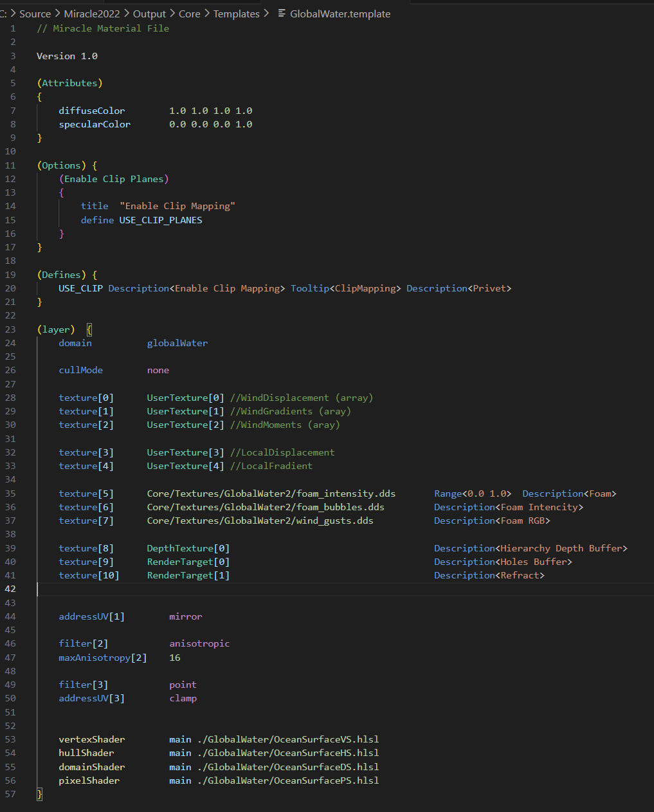Open the Output folder breadcrumb
Image resolution: width=654 pixels, height=812 pixels.
pos(149,14)
